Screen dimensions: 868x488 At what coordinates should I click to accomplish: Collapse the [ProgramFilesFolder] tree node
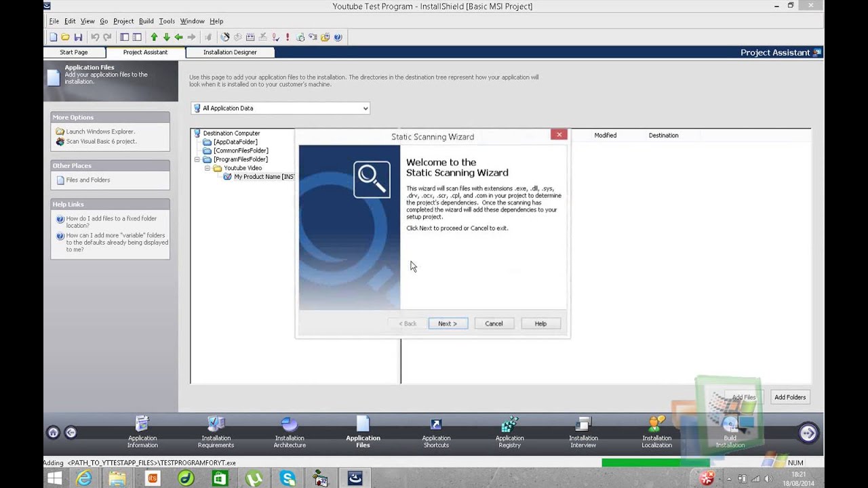pos(197,160)
